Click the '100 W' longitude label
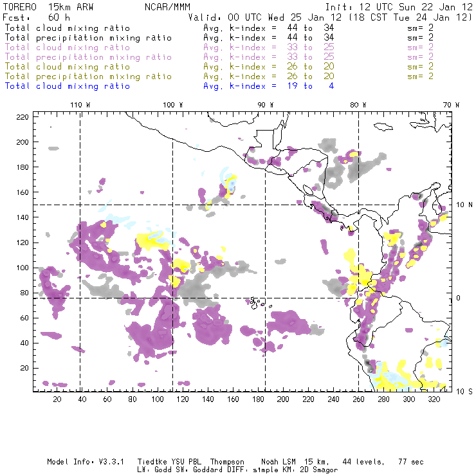This screenshot has height=476, width=476. 173,105
